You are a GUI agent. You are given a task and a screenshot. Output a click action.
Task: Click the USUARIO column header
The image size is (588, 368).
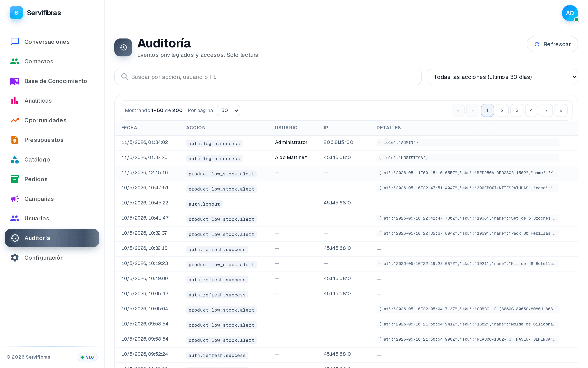click(x=286, y=128)
